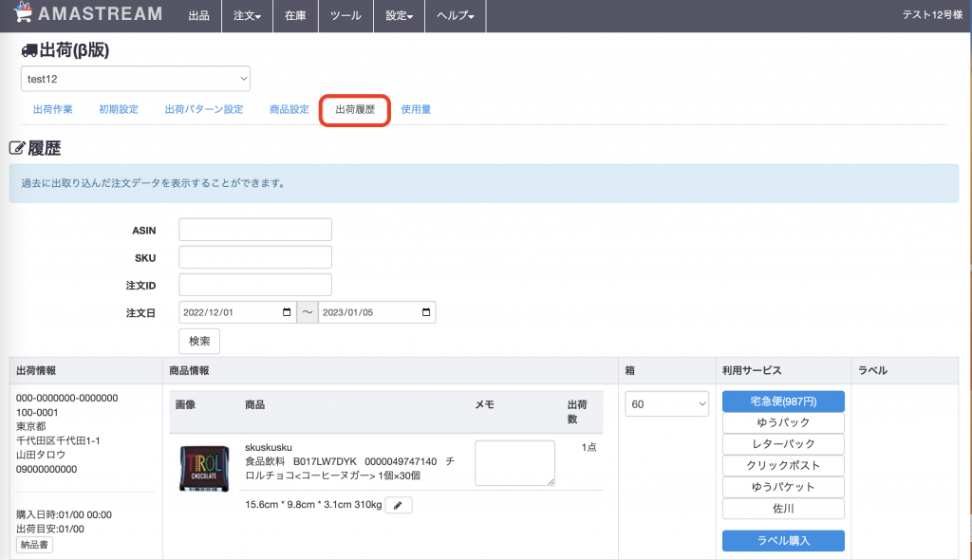972x560 pixels.
Task: Select the 出荷履歴 tab
Action: [x=355, y=110]
